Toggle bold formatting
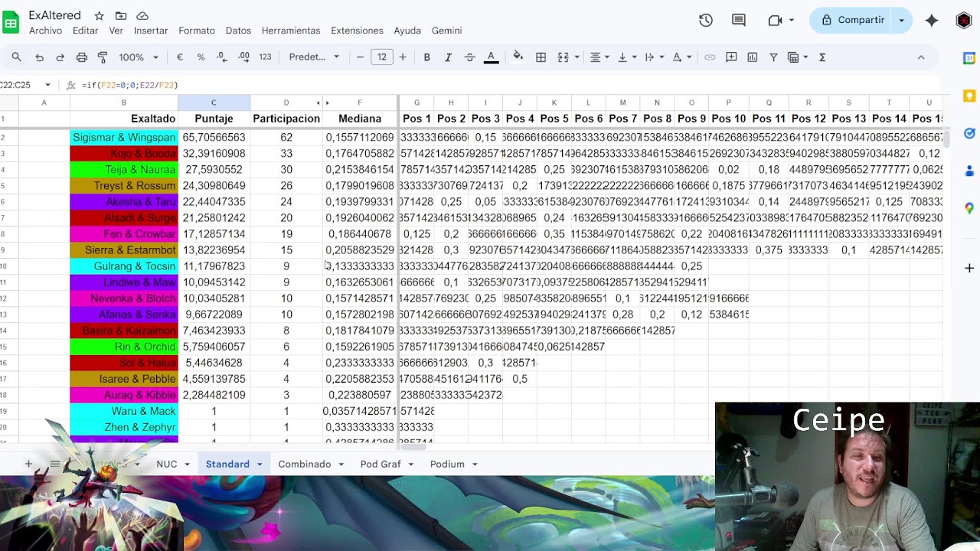Viewport: 980px width, 551px height. pos(427,57)
